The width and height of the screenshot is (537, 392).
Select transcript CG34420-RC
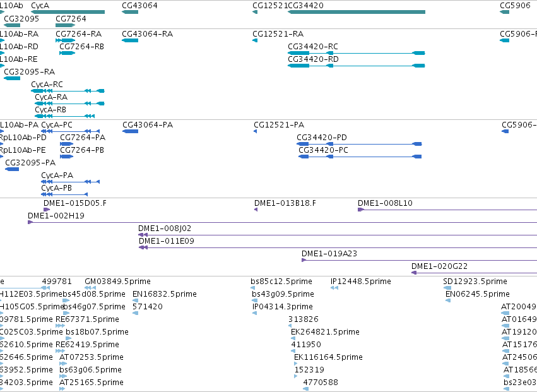(x=313, y=47)
